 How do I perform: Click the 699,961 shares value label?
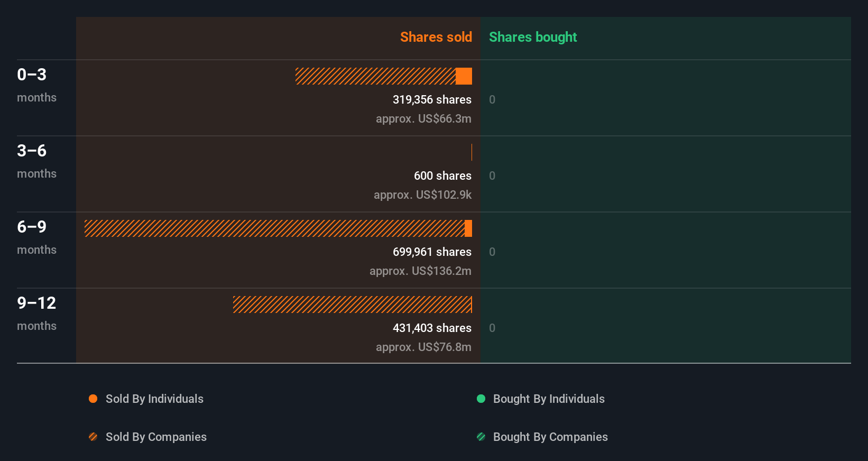click(x=432, y=252)
